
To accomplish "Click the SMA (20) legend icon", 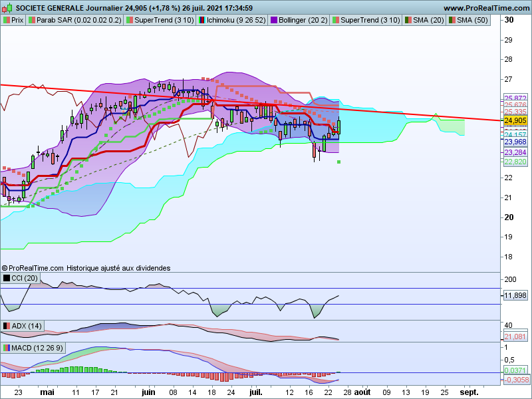I will click(408, 21).
